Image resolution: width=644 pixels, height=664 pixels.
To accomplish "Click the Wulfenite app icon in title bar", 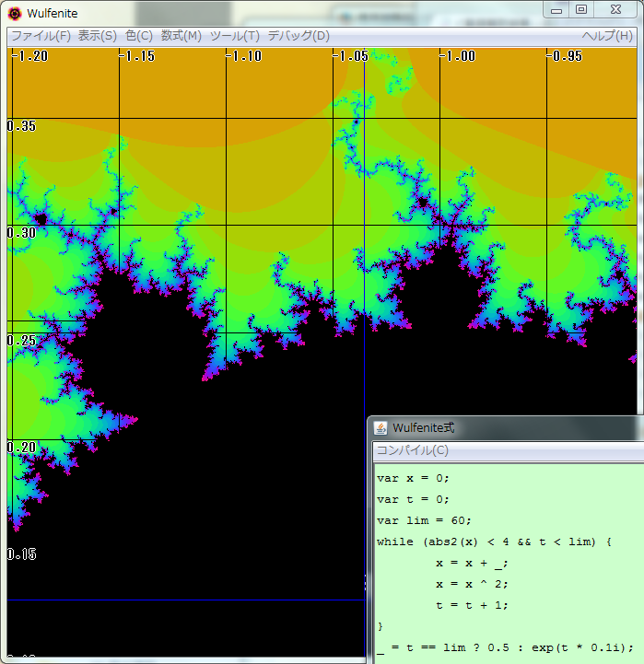I will 15,13.
